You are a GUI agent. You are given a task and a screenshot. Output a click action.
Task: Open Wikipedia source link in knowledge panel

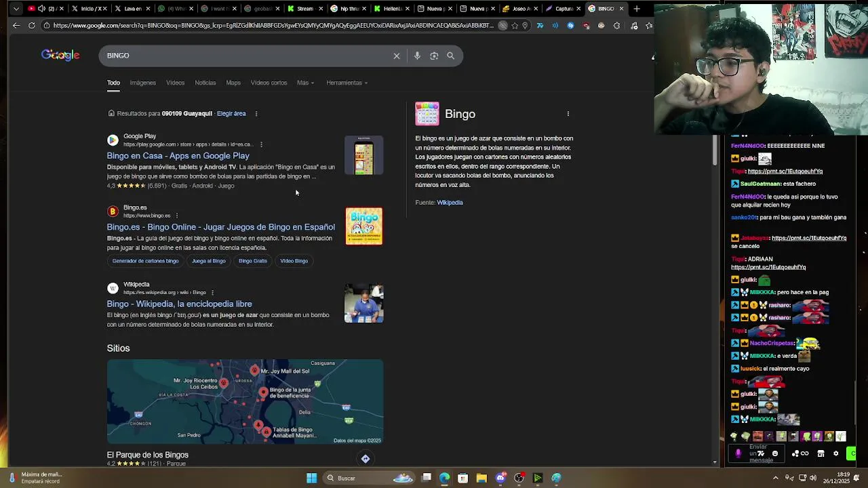[x=450, y=202]
